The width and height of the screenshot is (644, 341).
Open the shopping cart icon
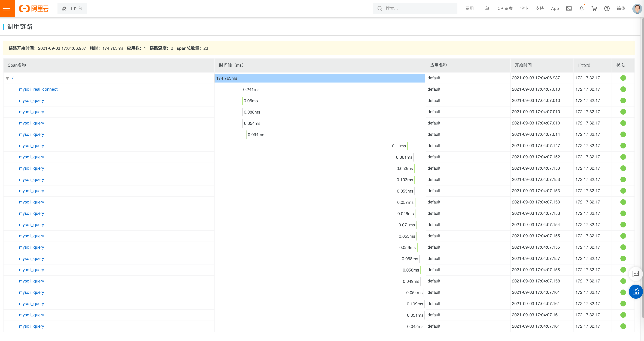(594, 8)
